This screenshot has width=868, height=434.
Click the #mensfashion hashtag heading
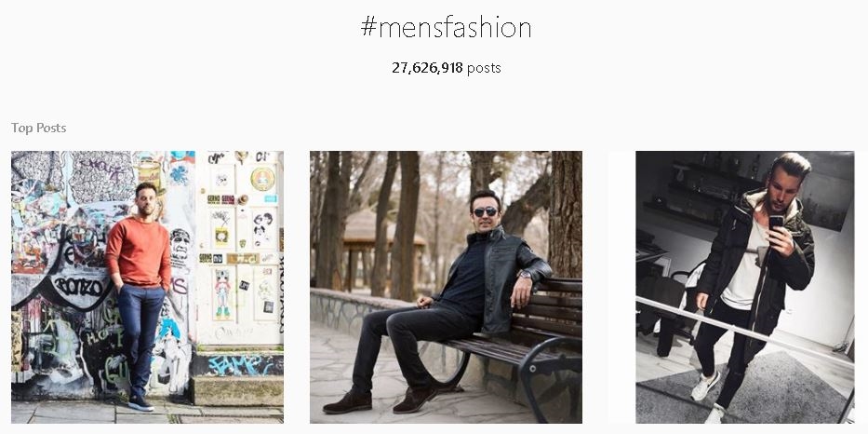coord(446,28)
